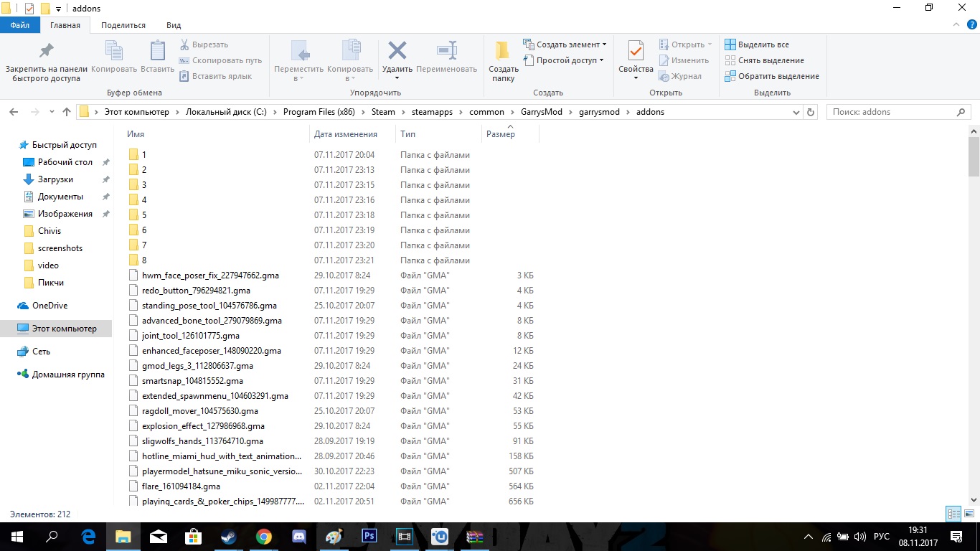
Task: Click the Delete (Удалить) X icon
Action: point(397,50)
